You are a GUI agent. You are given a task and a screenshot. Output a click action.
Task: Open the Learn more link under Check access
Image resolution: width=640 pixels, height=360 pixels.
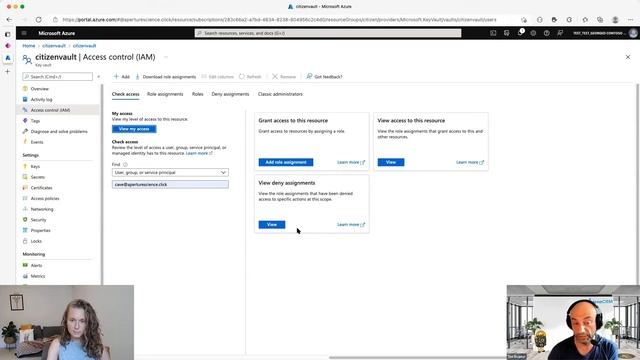tap(199, 153)
